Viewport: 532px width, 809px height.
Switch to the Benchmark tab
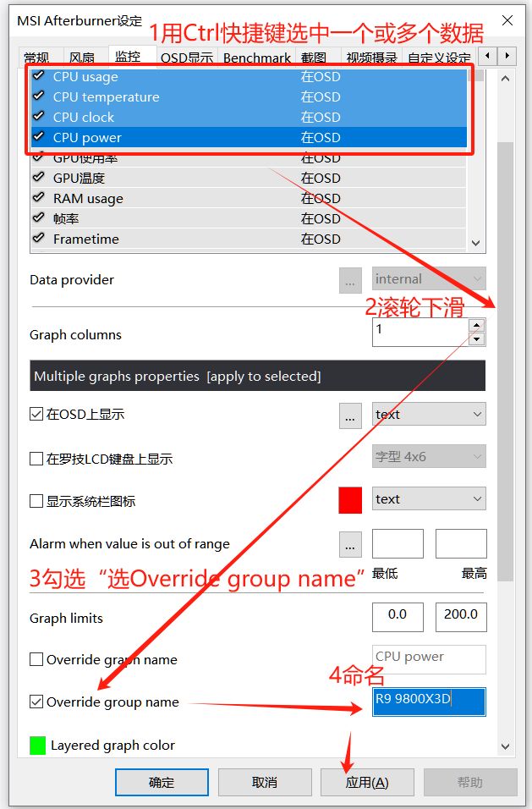tap(257, 56)
